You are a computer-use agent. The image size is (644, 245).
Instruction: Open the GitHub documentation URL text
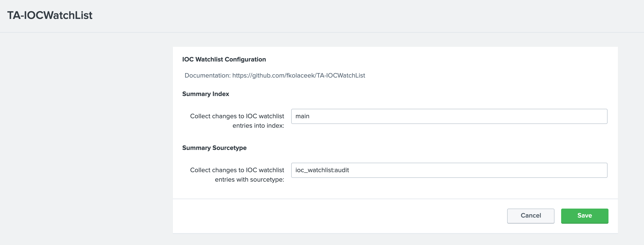click(299, 75)
